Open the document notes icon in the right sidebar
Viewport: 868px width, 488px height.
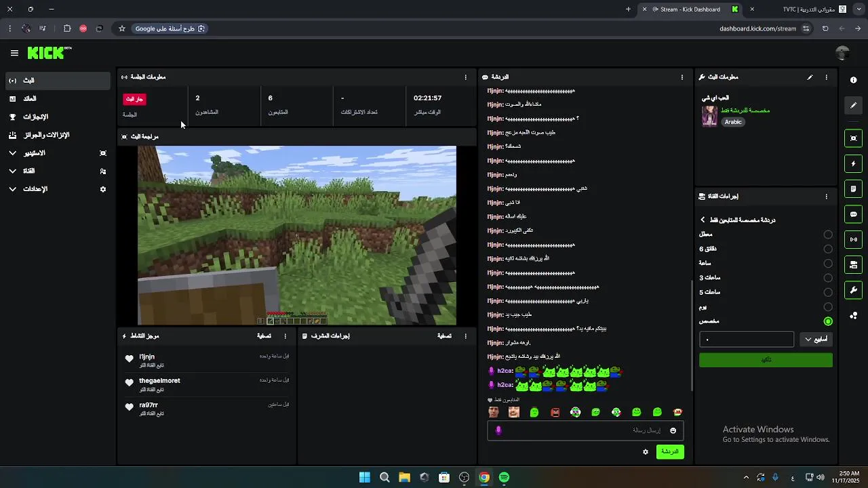(853, 189)
